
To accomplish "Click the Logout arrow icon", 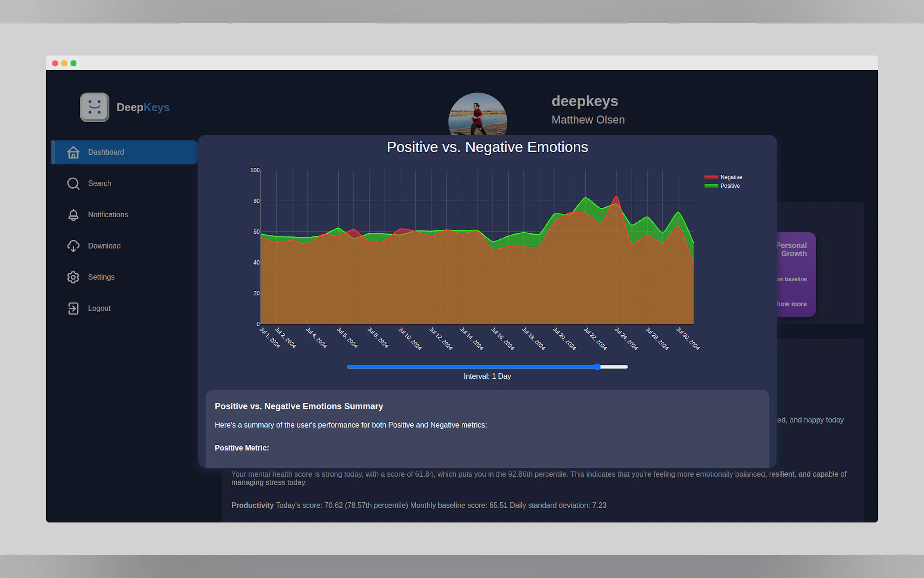I will pyautogui.click(x=73, y=309).
